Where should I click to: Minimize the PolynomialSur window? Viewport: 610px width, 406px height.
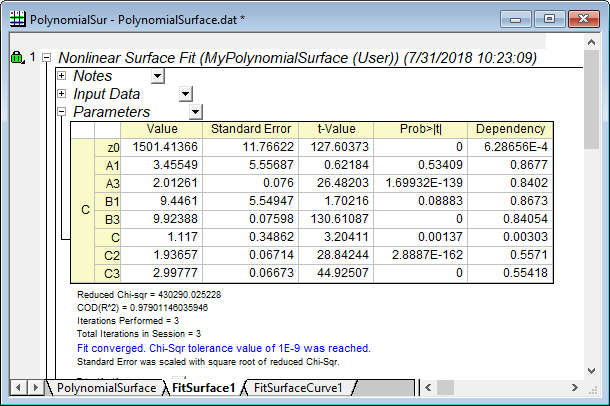(x=515, y=19)
